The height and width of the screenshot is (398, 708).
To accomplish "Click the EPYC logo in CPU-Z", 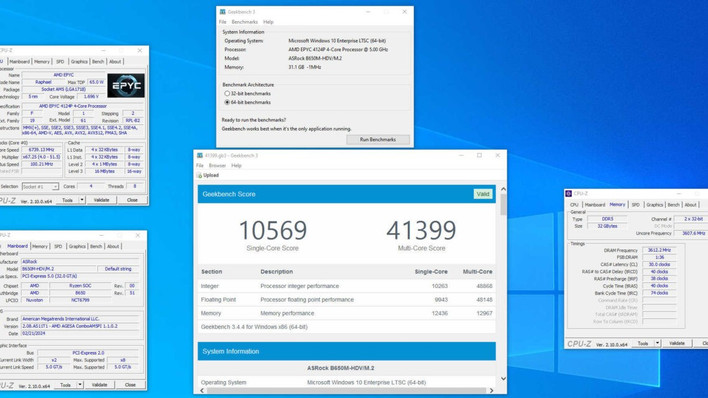I will coord(126,86).
